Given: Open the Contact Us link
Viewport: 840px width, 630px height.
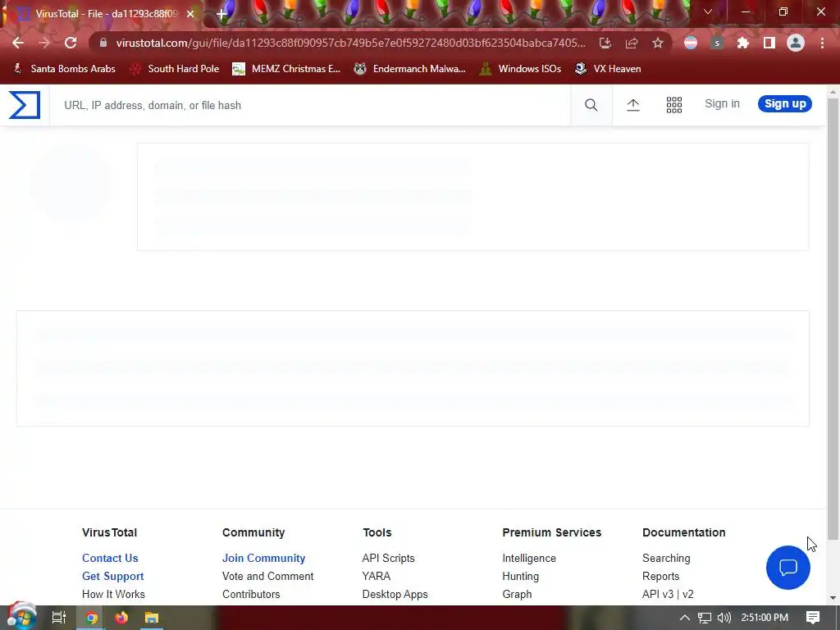Looking at the screenshot, I should tap(110, 558).
